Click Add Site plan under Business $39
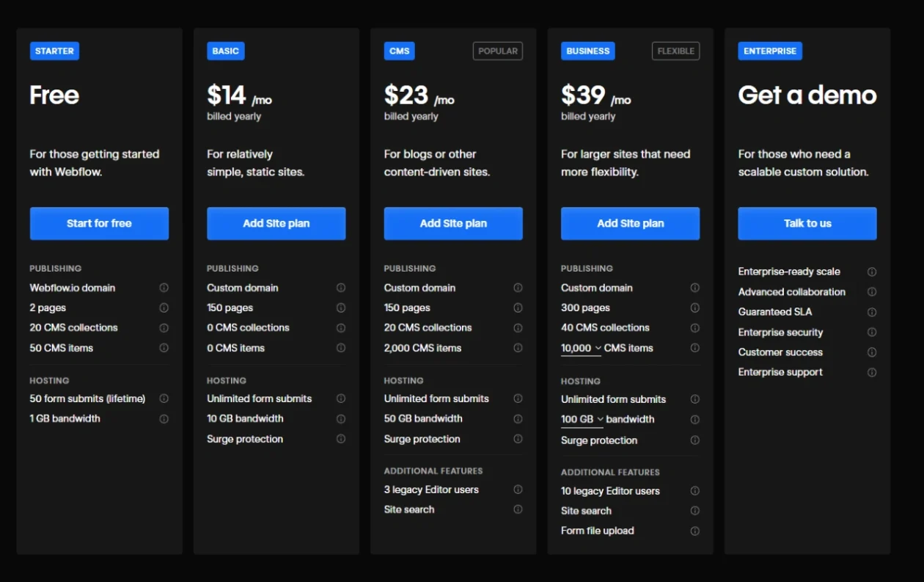Image resolution: width=924 pixels, height=582 pixels. point(631,223)
